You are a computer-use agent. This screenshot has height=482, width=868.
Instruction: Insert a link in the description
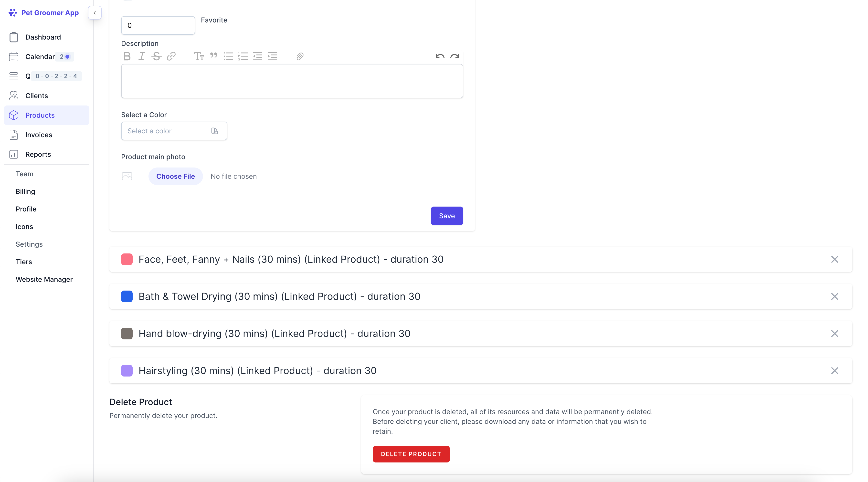tap(171, 56)
